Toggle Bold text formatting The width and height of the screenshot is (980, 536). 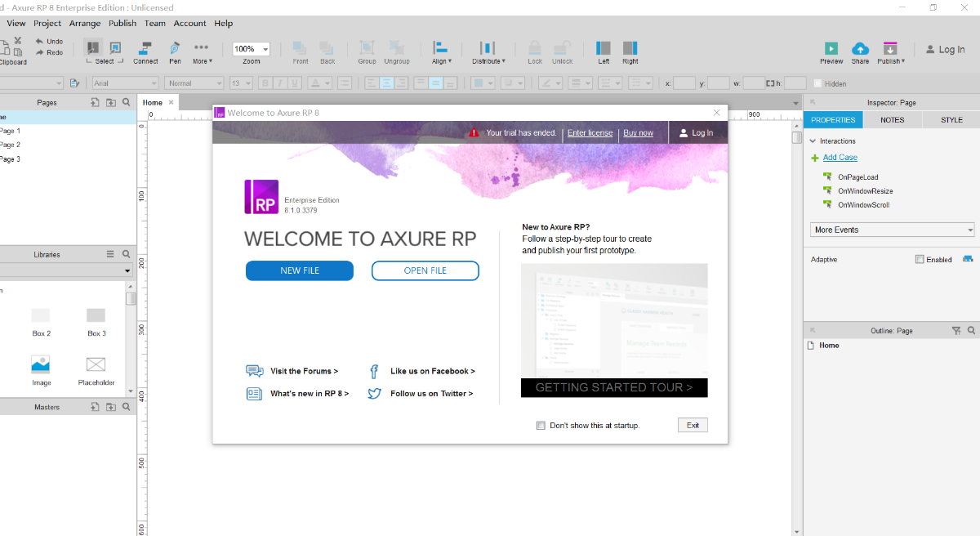(x=265, y=83)
